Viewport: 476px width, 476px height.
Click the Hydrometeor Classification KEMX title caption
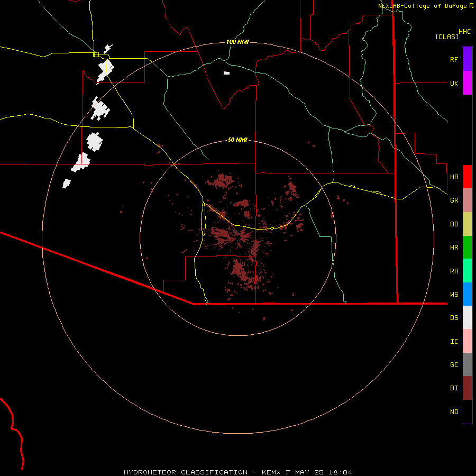click(x=237, y=472)
